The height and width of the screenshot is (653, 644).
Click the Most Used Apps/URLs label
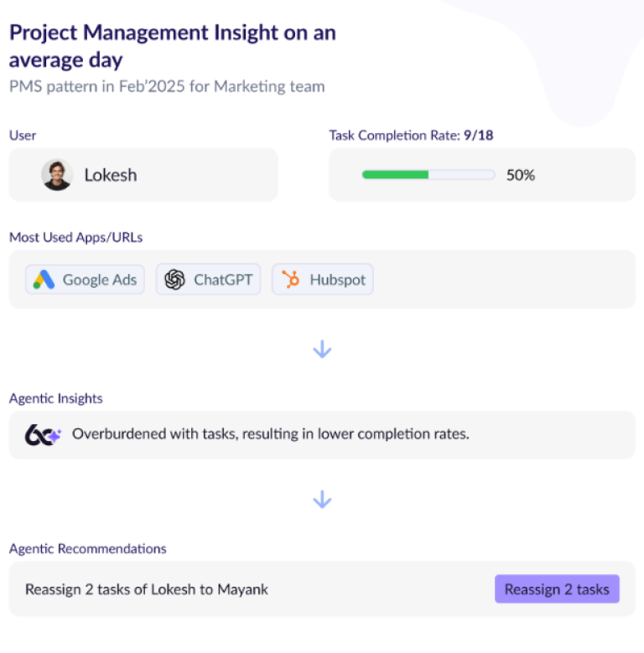coord(75,237)
